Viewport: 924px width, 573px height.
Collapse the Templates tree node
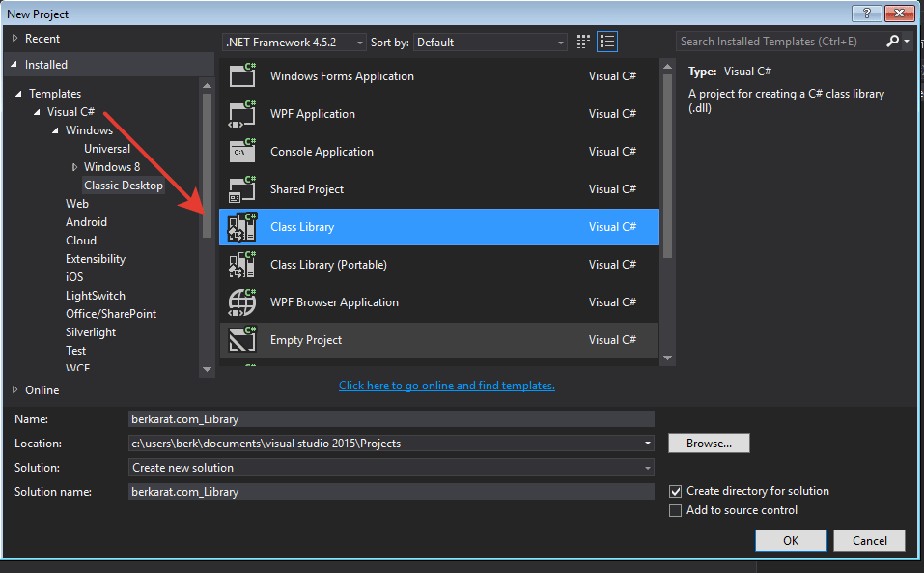coord(18,94)
